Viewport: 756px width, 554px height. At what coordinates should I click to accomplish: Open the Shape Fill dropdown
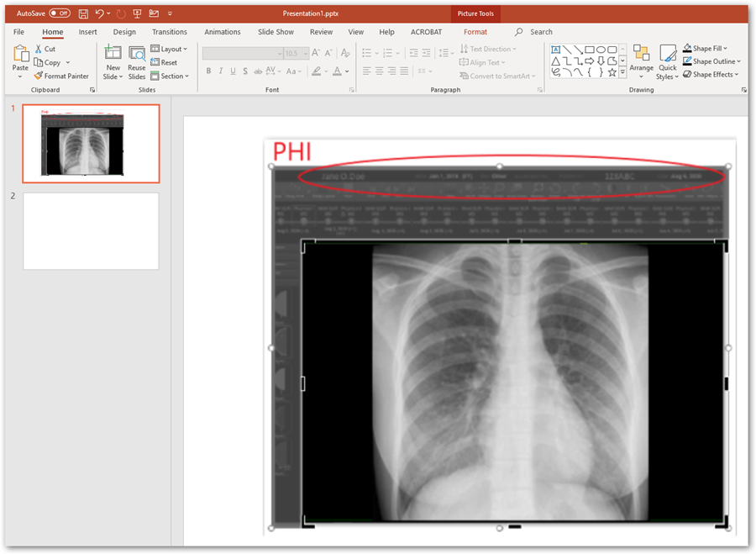click(x=705, y=49)
